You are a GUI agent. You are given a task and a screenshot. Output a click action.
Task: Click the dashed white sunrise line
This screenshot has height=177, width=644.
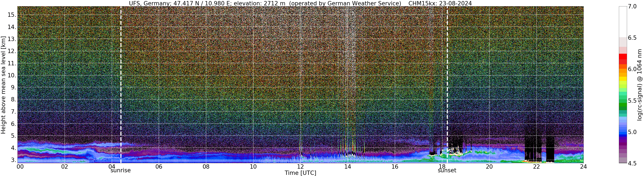[121, 85]
